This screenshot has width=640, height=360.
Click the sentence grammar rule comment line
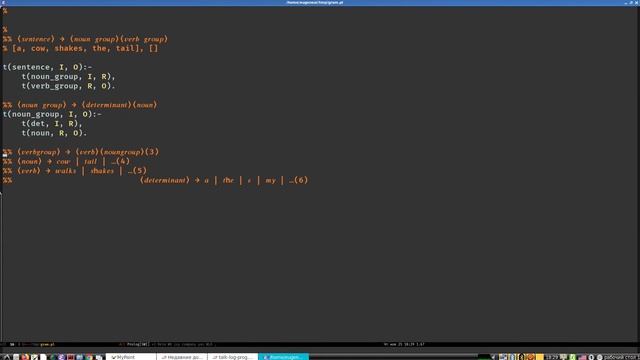[x=85, y=39]
